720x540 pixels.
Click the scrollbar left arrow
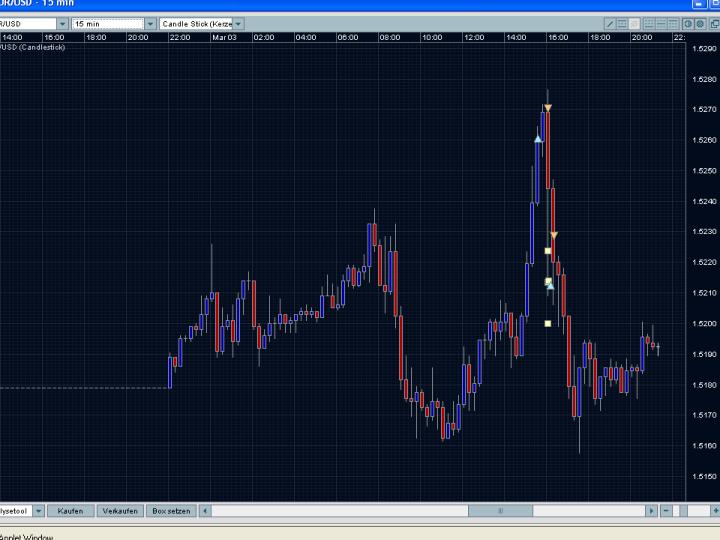(x=206, y=510)
